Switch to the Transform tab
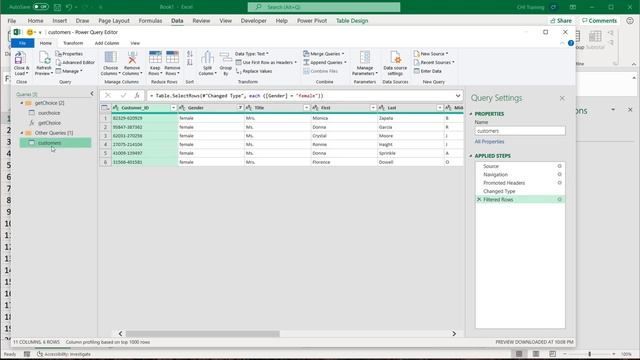Viewport: 640px width, 360px height. [73, 43]
